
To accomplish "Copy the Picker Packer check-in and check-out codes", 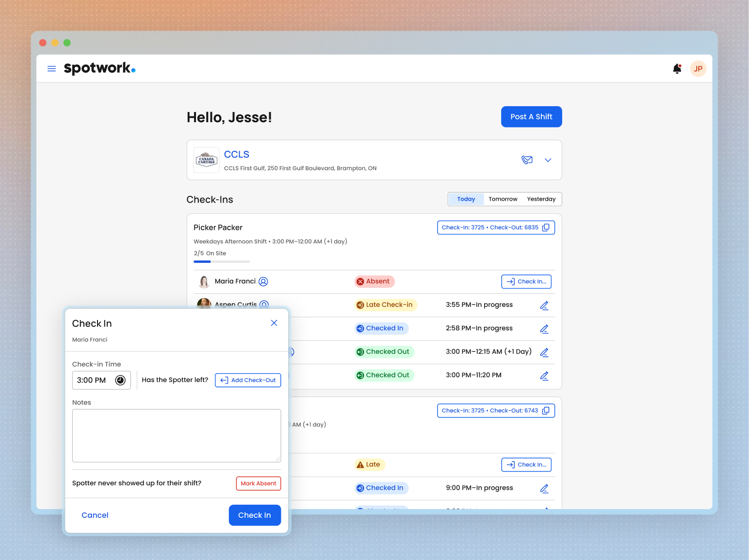I will point(546,227).
